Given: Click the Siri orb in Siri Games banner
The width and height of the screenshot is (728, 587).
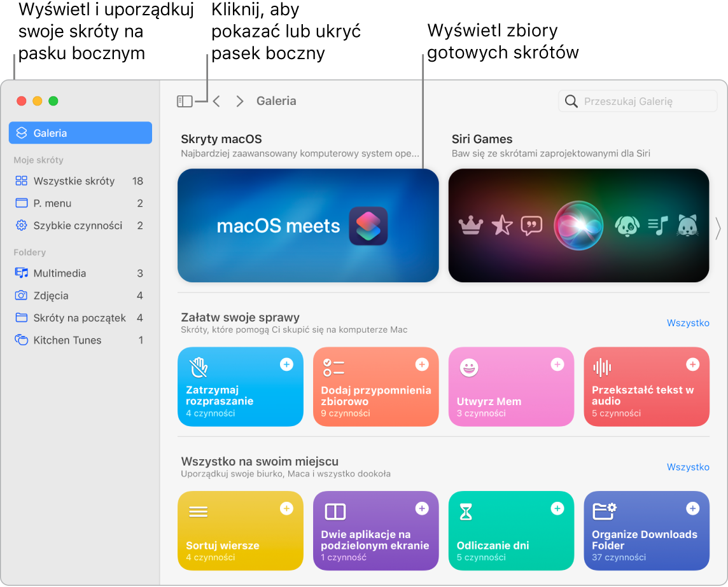Looking at the screenshot, I should (x=578, y=226).
